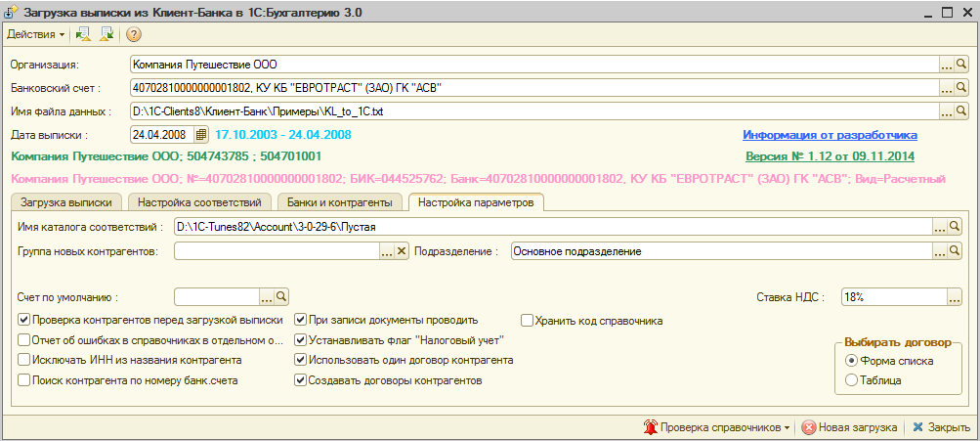
Task: Switch to Загрузка выписки tab
Action: pyautogui.click(x=66, y=202)
